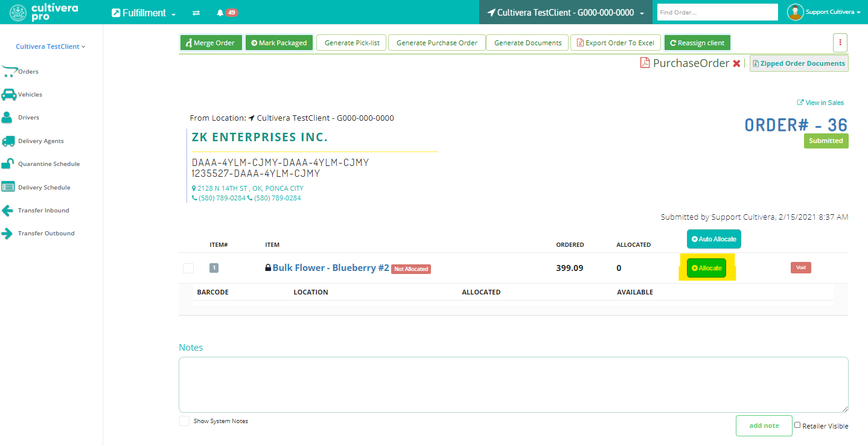The height and width of the screenshot is (446, 868).
Task: Toggle the Retailer Visible checkbox
Action: [x=797, y=425]
